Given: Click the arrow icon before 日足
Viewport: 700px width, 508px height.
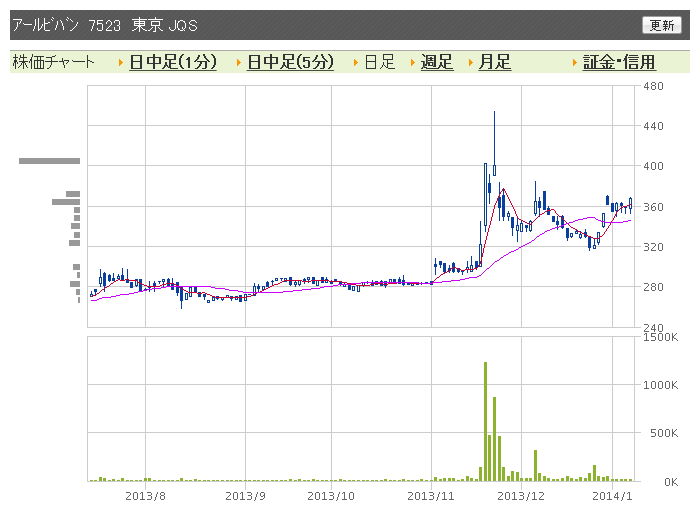Looking at the screenshot, I should 356,62.
